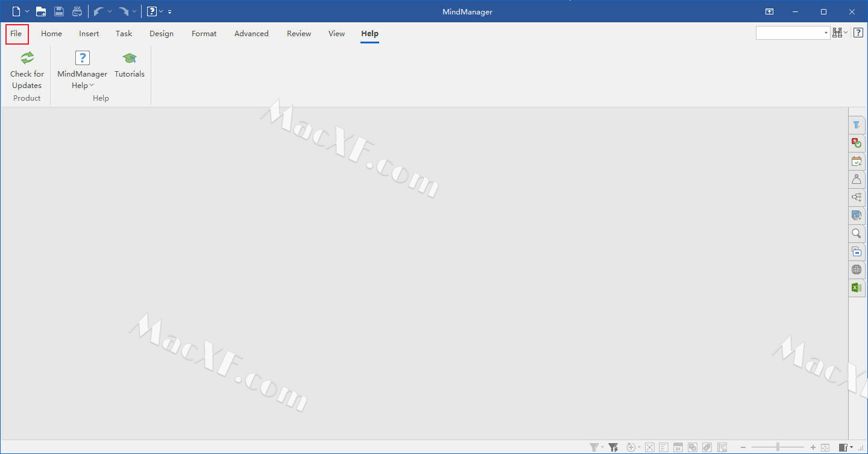The image size is (868, 454).
Task: Click the binoculars find icon
Action: tap(837, 33)
